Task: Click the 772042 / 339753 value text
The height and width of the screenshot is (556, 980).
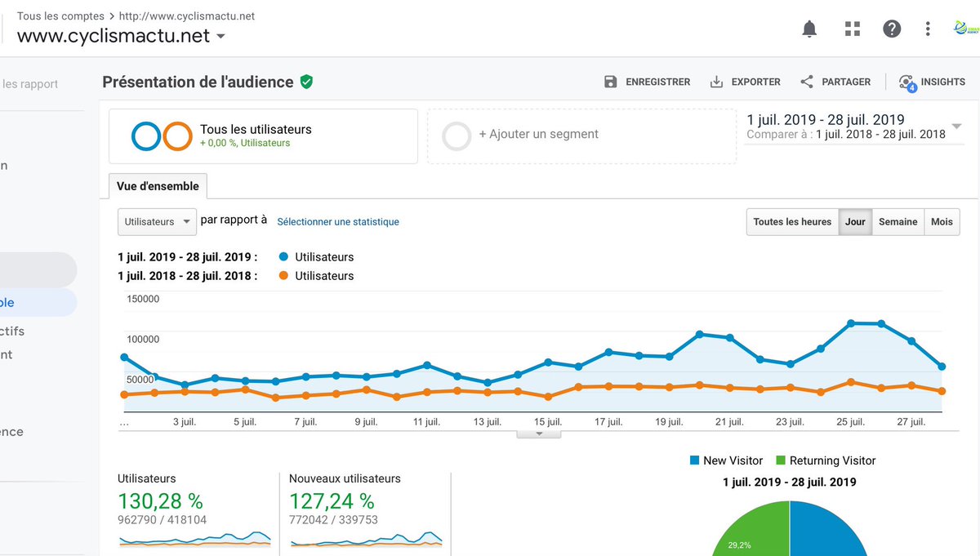Action: click(333, 519)
